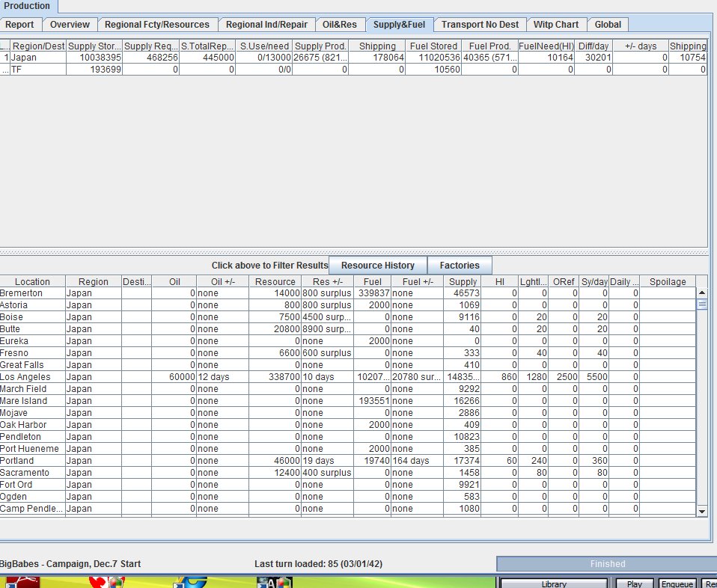
Task: Select the Port Hueneme location row
Action: (x=347, y=449)
